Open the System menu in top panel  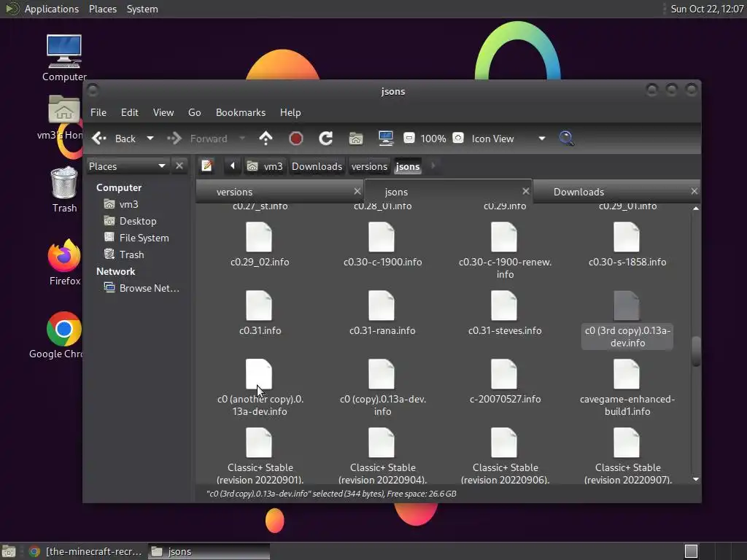click(142, 9)
